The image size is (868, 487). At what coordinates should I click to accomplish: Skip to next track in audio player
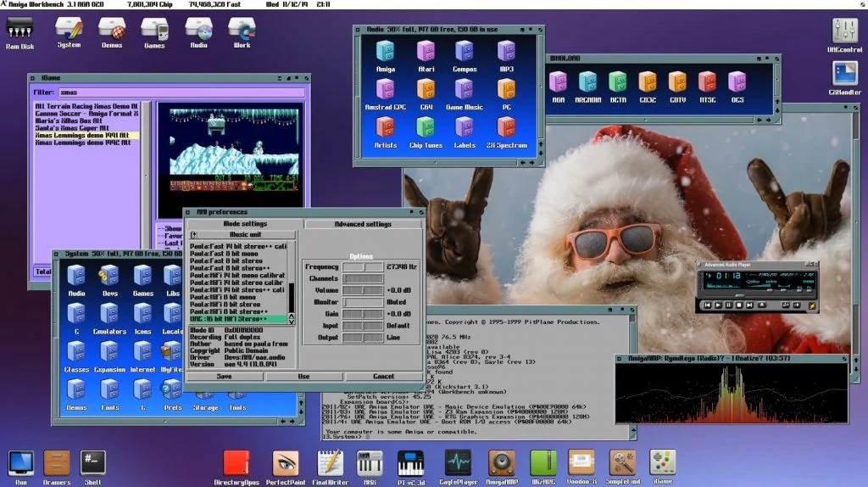click(749, 305)
